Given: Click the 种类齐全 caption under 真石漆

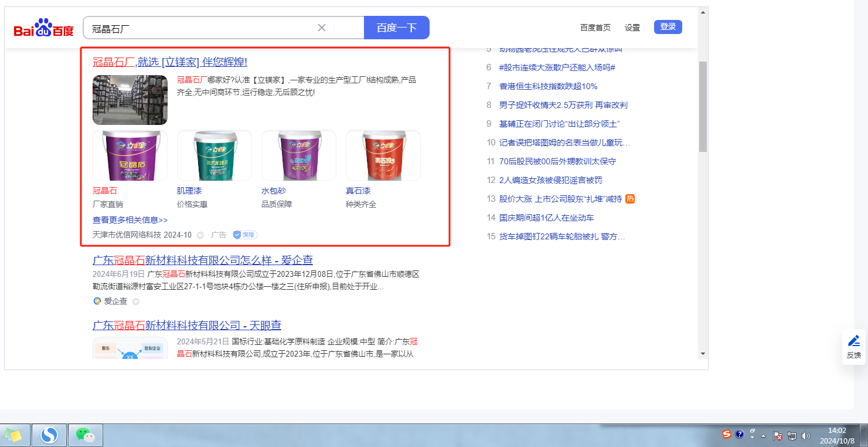Looking at the screenshot, I should click(361, 204).
